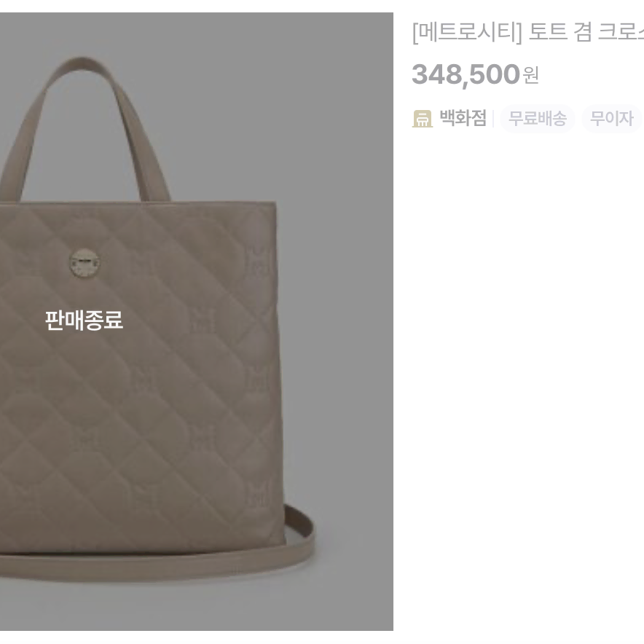The image size is (644, 644).
Task: Click the divider beside 백화점 label
Action: pyautogui.click(x=493, y=119)
